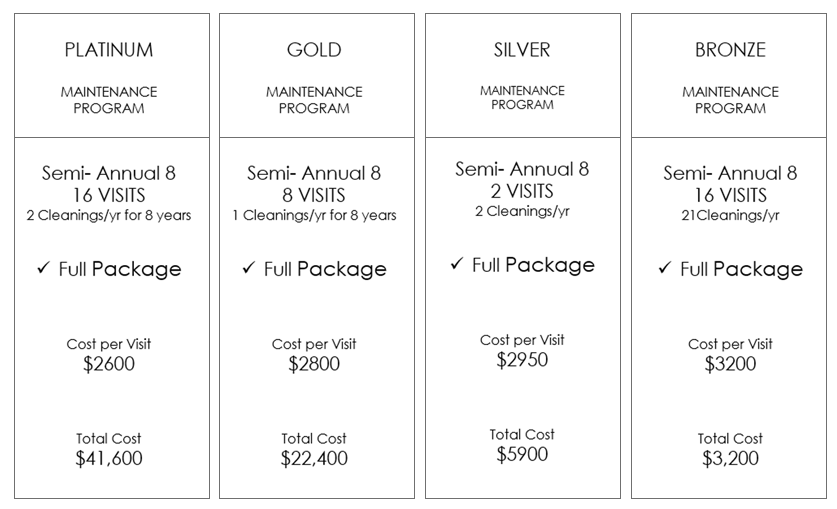This screenshot has height=509, width=837.
Task: Click the $41,600 total cost
Action: coord(109,458)
